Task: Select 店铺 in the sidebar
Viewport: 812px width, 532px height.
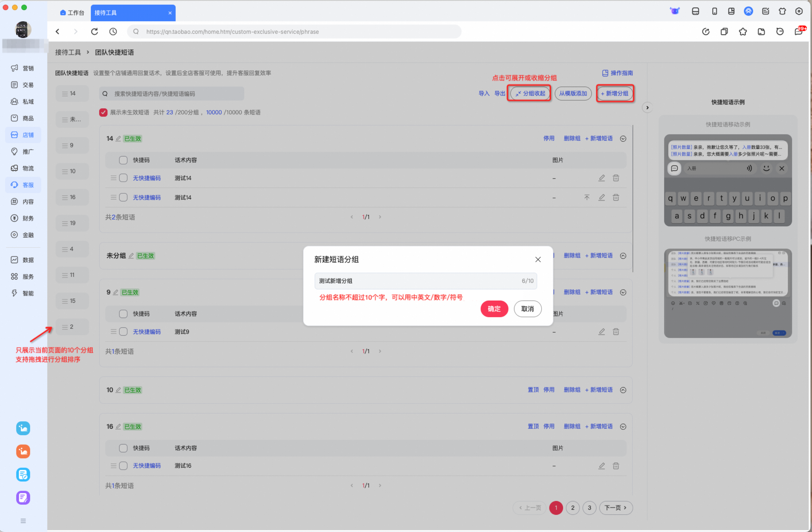Action: [x=23, y=135]
